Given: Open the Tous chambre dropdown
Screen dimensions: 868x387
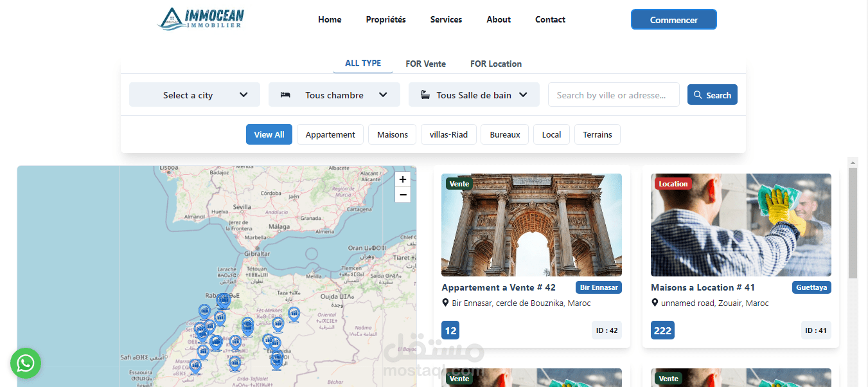Looking at the screenshot, I should click(334, 94).
